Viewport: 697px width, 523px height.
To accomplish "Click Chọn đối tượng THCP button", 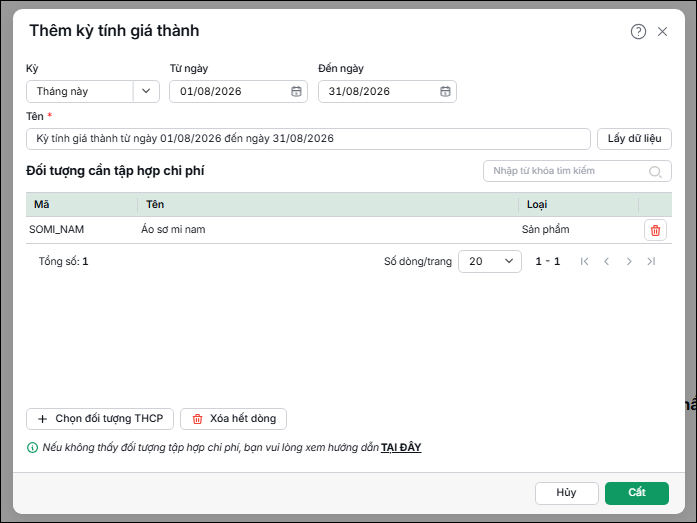I will [x=100, y=419].
